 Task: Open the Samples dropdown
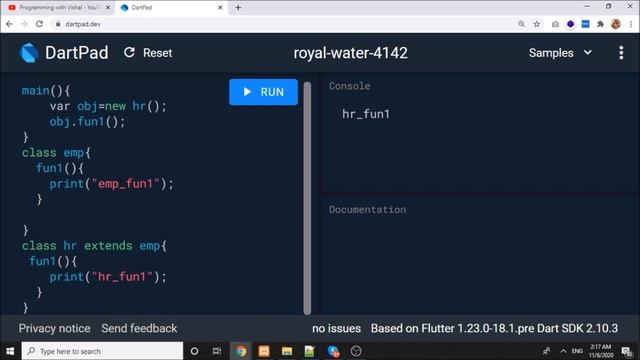coord(560,53)
